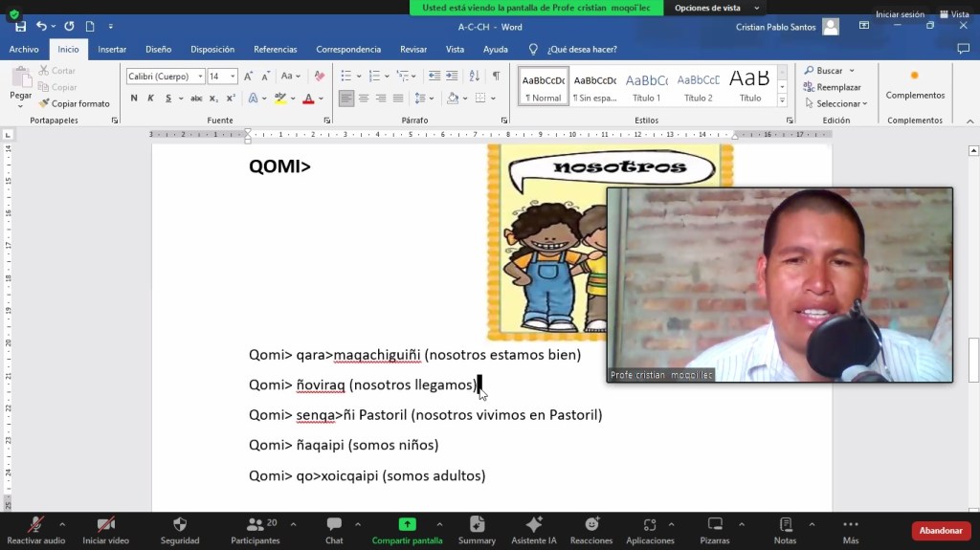Click the bullet list icon

346,76
